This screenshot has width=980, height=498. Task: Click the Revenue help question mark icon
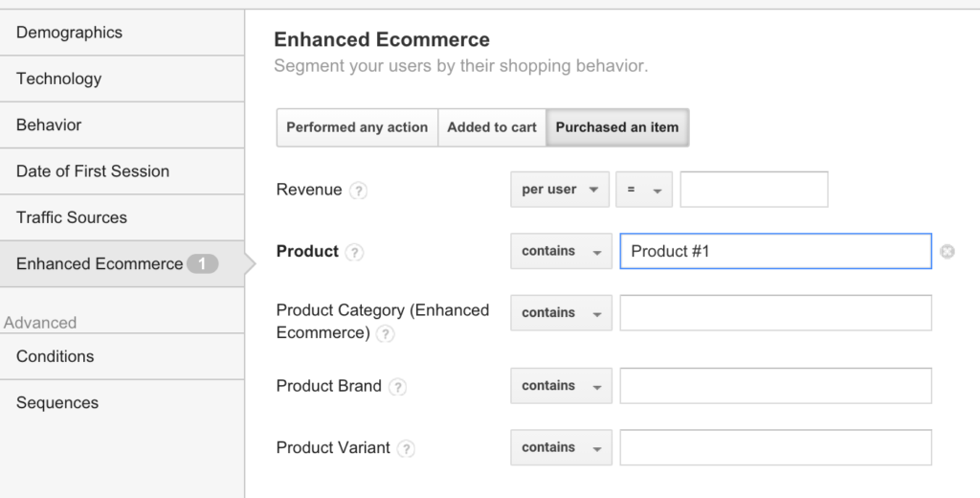[x=358, y=191]
